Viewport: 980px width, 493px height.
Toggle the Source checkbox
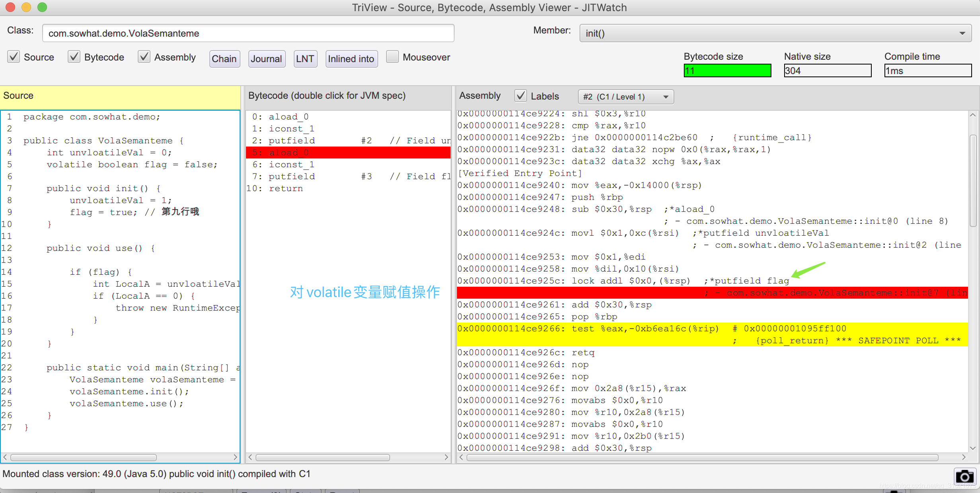coord(14,57)
